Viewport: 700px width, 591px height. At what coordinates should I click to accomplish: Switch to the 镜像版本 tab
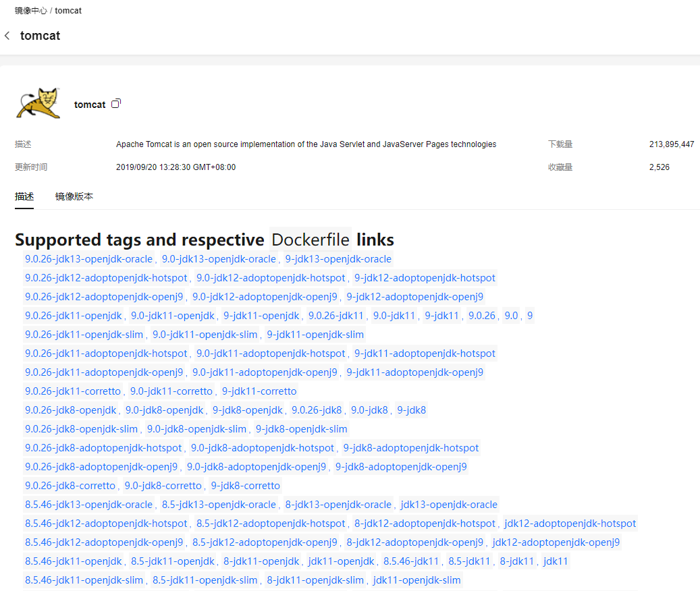(x=74, y=196)
